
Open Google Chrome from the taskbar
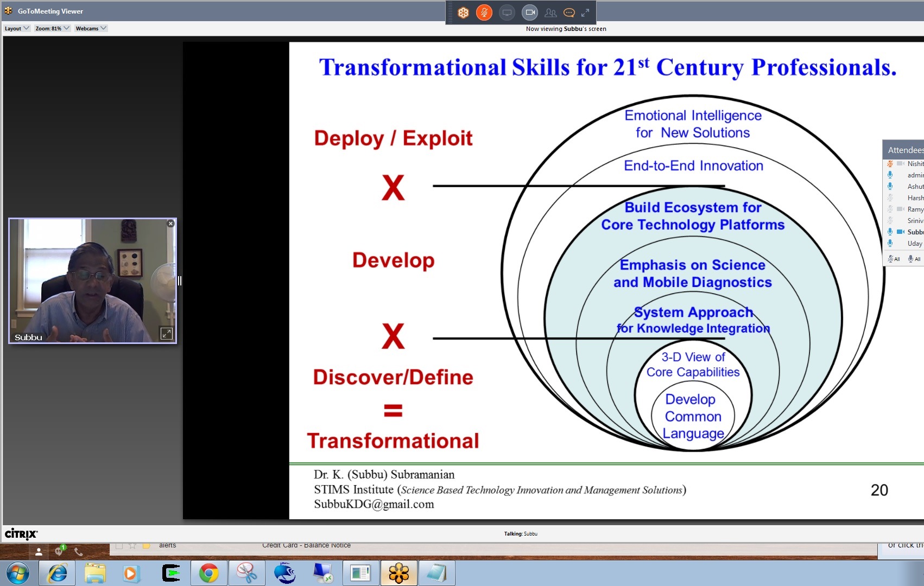pyautogui.click(x=208, y=573)
